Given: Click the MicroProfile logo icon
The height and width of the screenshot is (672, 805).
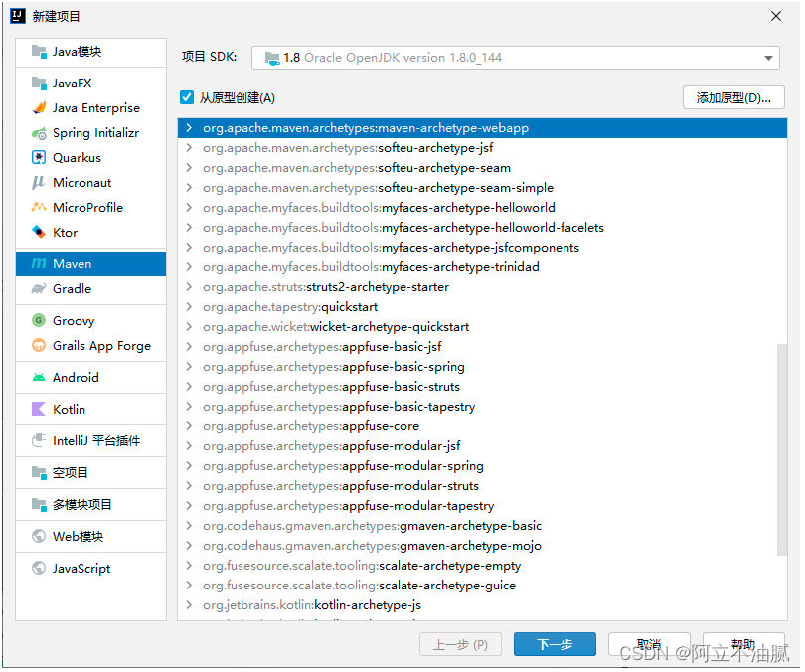Looking at the screenshot, I should 39,208.
